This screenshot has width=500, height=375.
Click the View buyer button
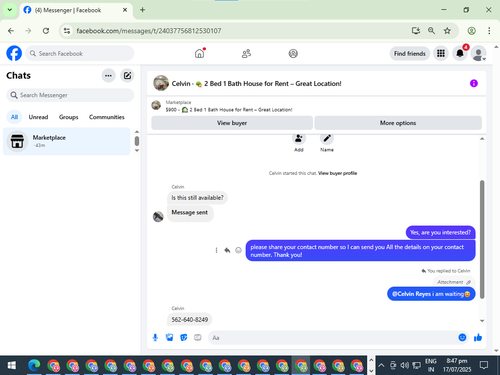pos(232,123)
